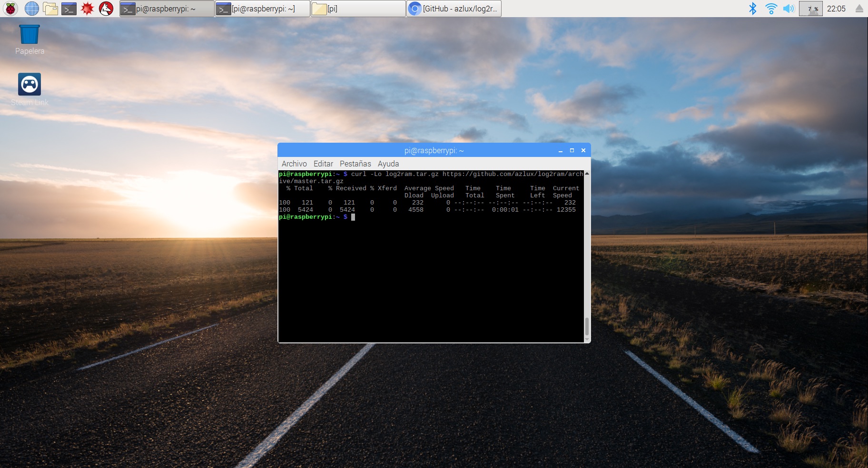Click the scrollbar up arrow in terminal
This screenshot has height=468, width=868.
[x=587, y=174]
